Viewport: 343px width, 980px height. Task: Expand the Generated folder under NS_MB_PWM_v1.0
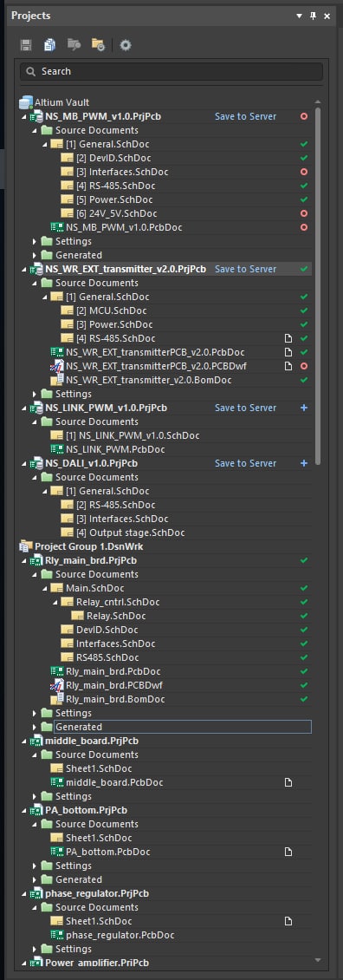click(35, 255)
